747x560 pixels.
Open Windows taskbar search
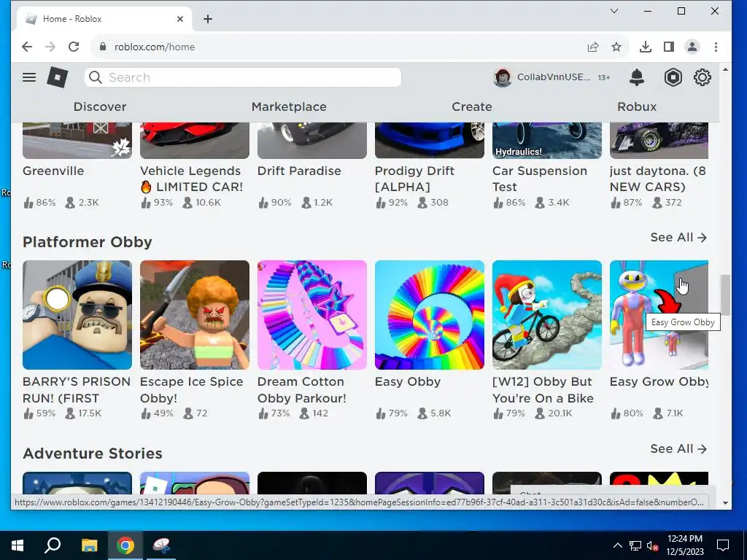(x=53, y=545)
